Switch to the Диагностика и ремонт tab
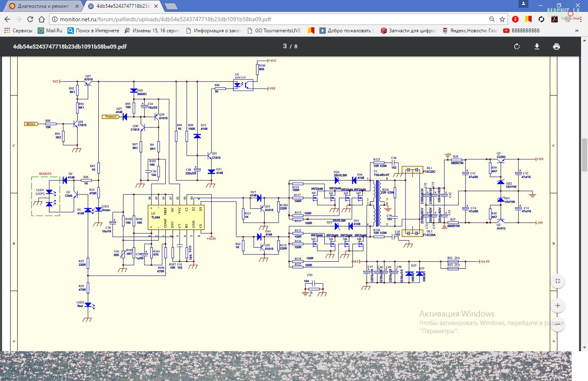Screen dimensions: 588x381 (x=43, y=6)
